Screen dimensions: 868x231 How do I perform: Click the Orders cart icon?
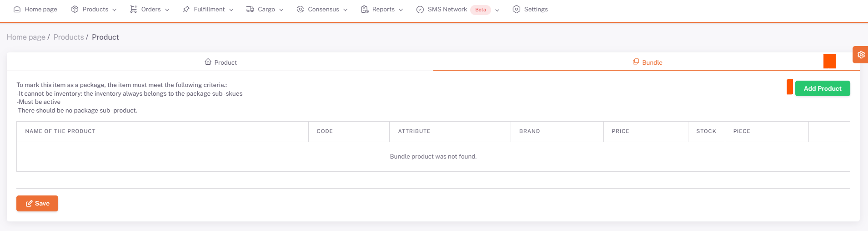(x=134, y=9)
